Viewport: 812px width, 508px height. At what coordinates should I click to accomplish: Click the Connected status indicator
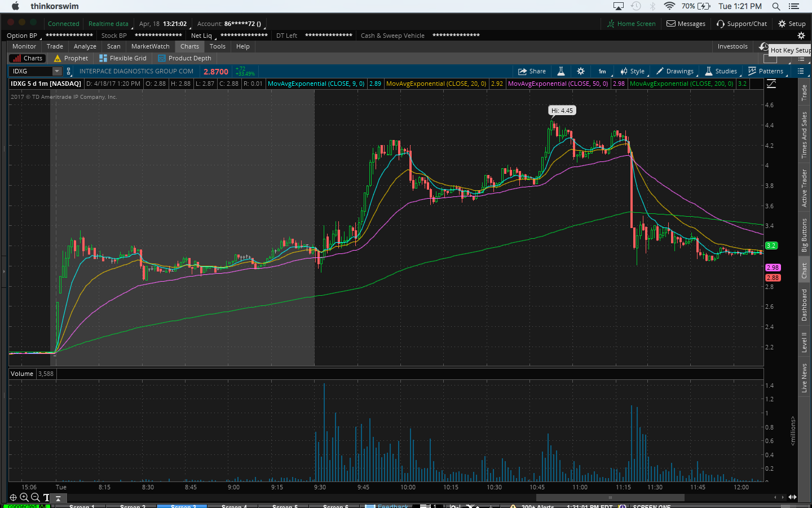coord(63,24)
